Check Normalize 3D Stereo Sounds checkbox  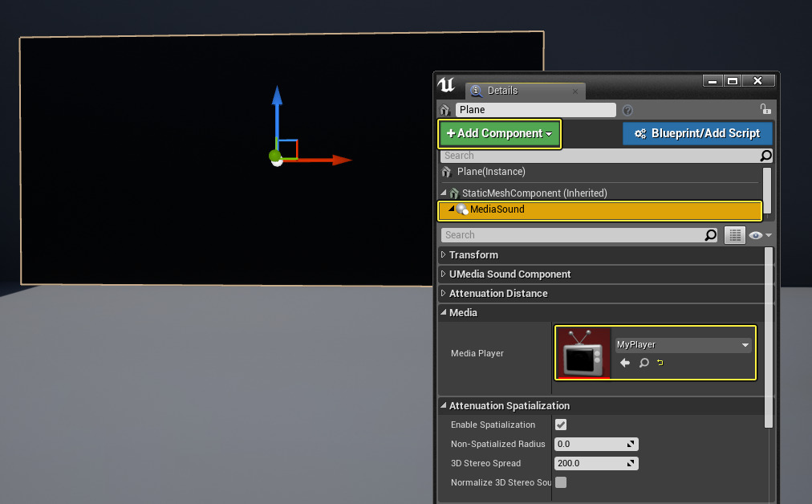tap(561, 482)
